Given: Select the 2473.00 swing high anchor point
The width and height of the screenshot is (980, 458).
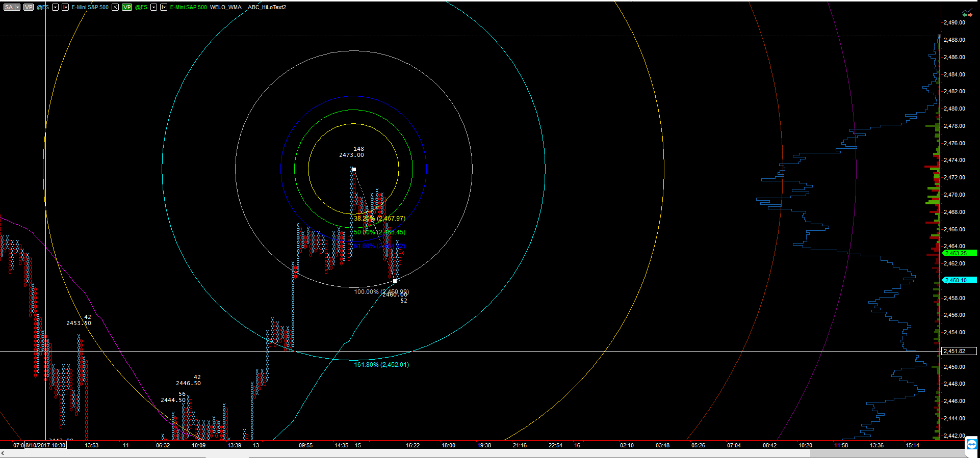Looking at the screenshot, I should (354, 169).
